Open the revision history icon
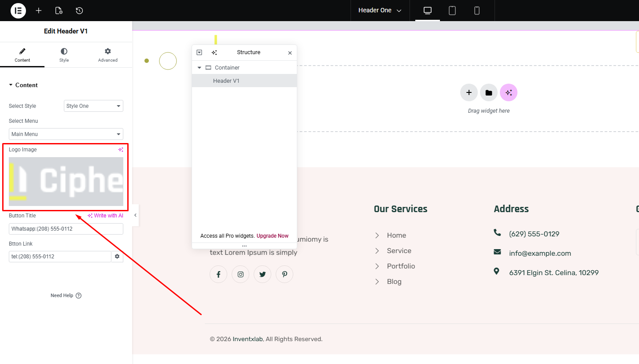The width and height of the screenshot is (639, 364). tap(79, 11)
